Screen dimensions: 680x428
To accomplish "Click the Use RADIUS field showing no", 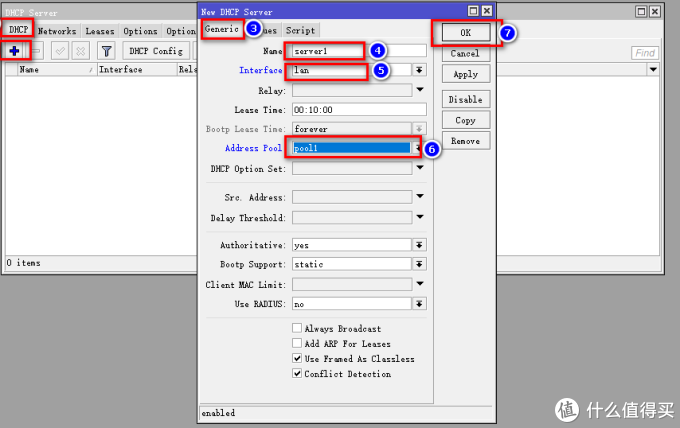I will 352,304.
